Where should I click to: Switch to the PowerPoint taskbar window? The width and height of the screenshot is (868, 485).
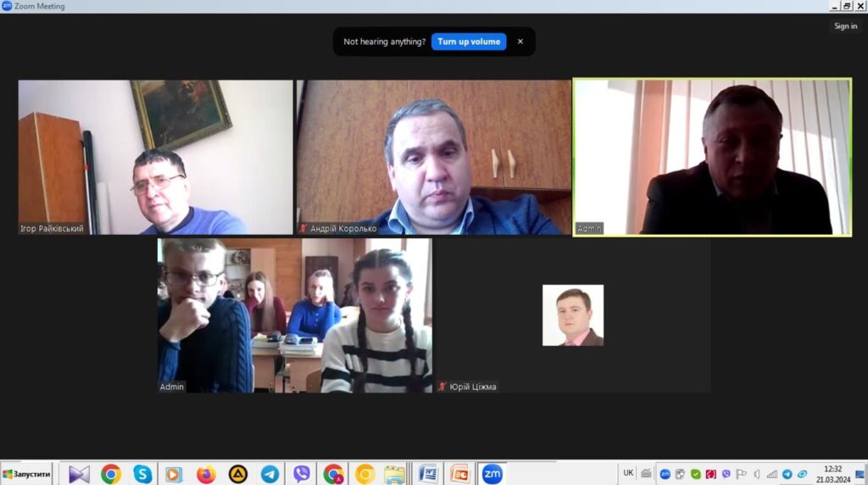click(460, 474)
